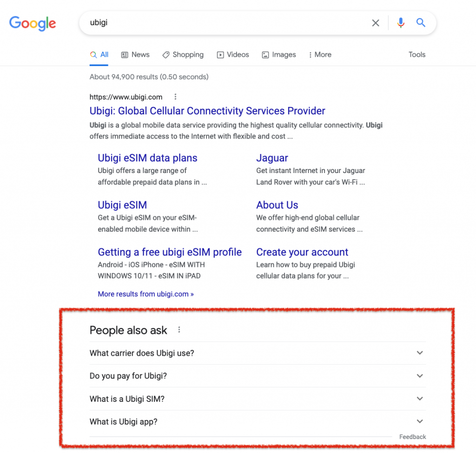Click the Google logo
Viewport: 476px width, 453px height.
[33, 23]
